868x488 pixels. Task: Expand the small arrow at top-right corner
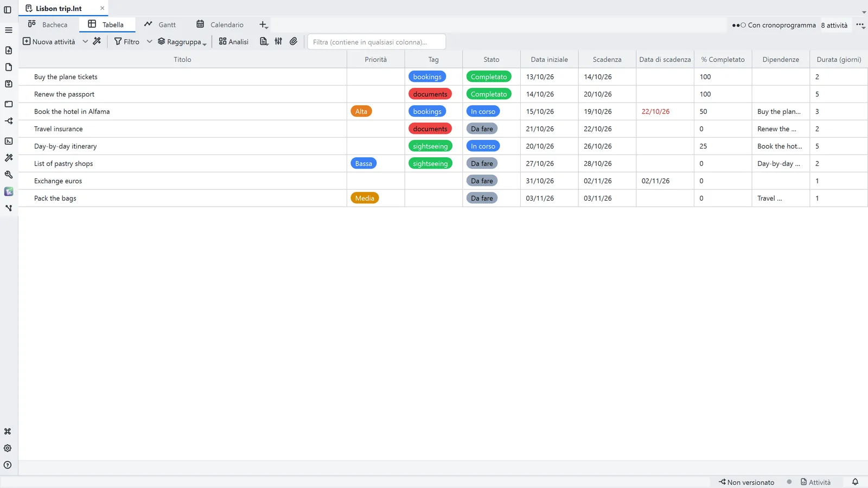pos(864,12)
